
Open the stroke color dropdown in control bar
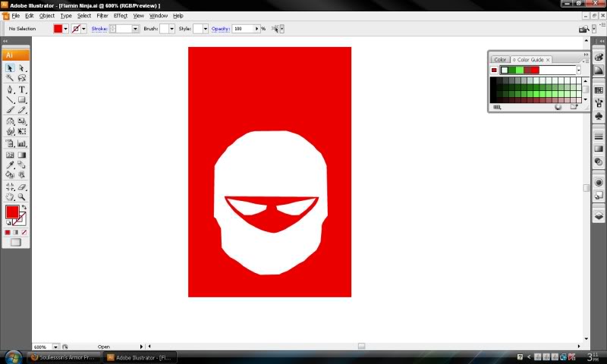[83, 29]
